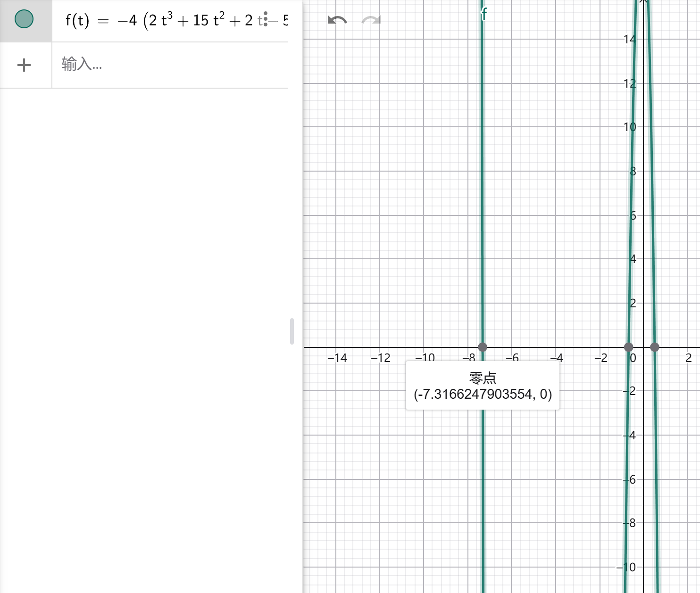Click the x-axis label −14
Image resolution: width=700 pixels, height=593 pixels.
click(337, 358)
